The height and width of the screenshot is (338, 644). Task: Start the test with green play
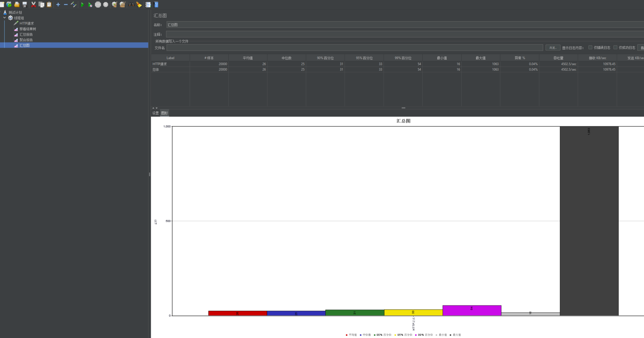click(82, 4)
